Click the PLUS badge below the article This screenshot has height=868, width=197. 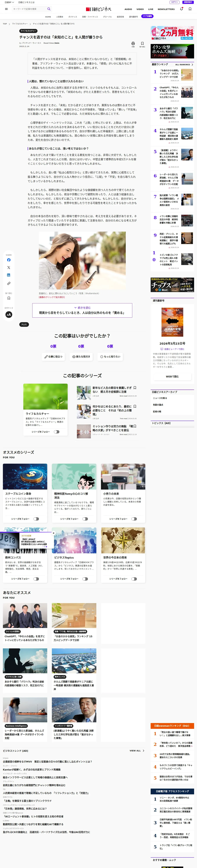click(x=24, y=324)
